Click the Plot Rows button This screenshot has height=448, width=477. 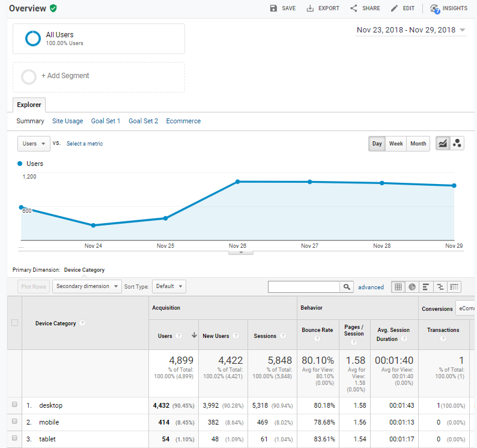(34, 287)
